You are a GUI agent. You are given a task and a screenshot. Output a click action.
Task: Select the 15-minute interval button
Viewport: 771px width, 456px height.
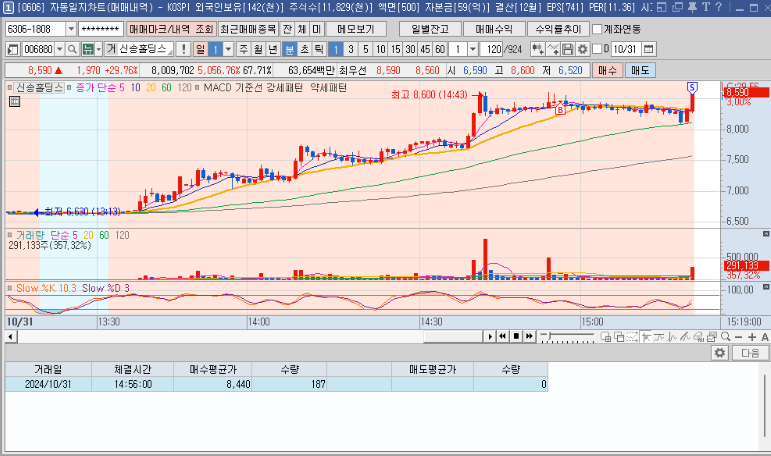point(396,49)
